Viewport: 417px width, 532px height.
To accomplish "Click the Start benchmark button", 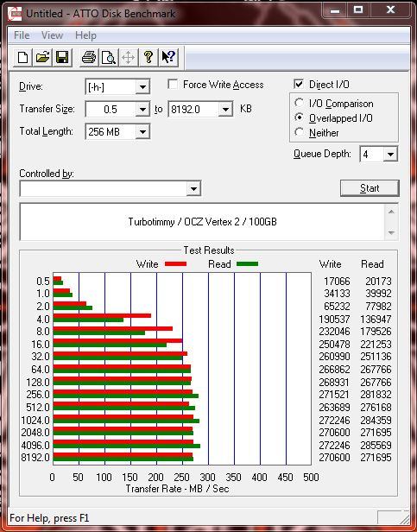I will pos(370,188).
